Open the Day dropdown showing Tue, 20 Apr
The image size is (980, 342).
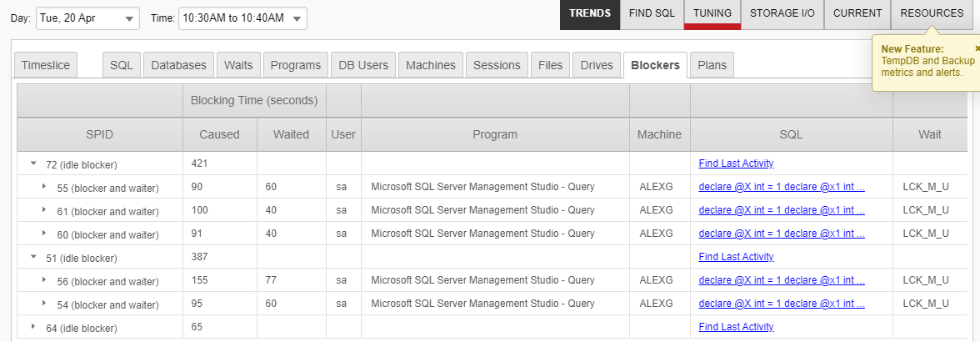pyautogui.click(x=87, y=18)
